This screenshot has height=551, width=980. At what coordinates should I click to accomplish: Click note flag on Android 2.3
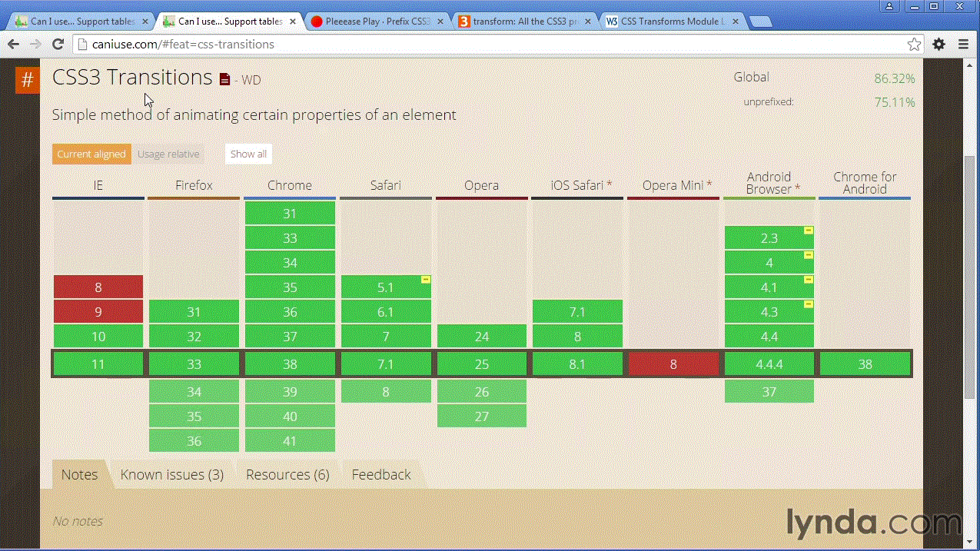point(809,231)
